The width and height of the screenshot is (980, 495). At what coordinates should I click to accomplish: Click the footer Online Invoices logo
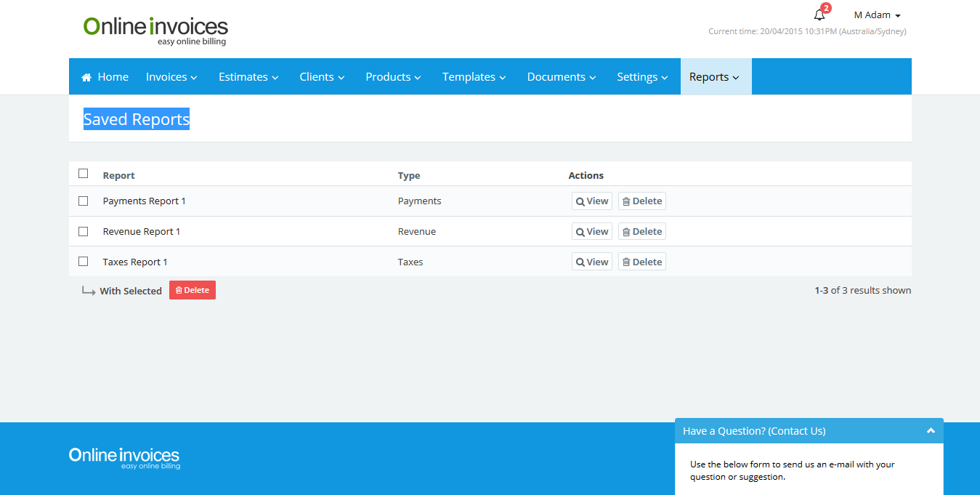[124, 458]
